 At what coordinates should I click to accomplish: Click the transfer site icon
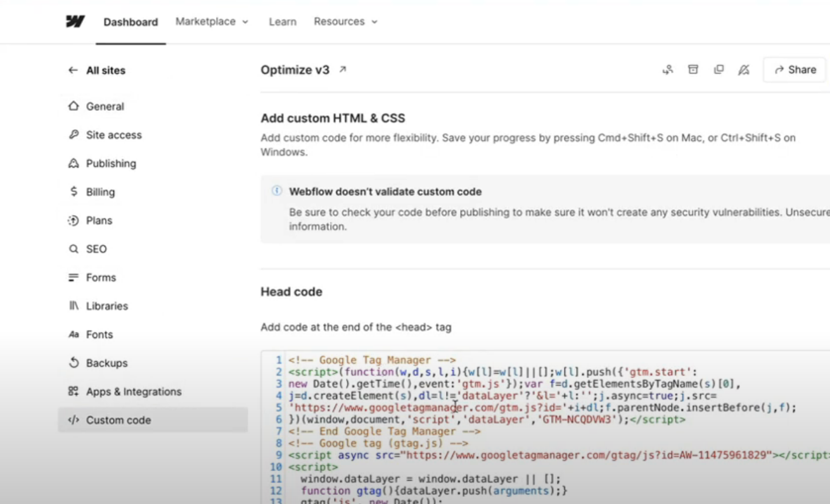(x=668, y=70)
